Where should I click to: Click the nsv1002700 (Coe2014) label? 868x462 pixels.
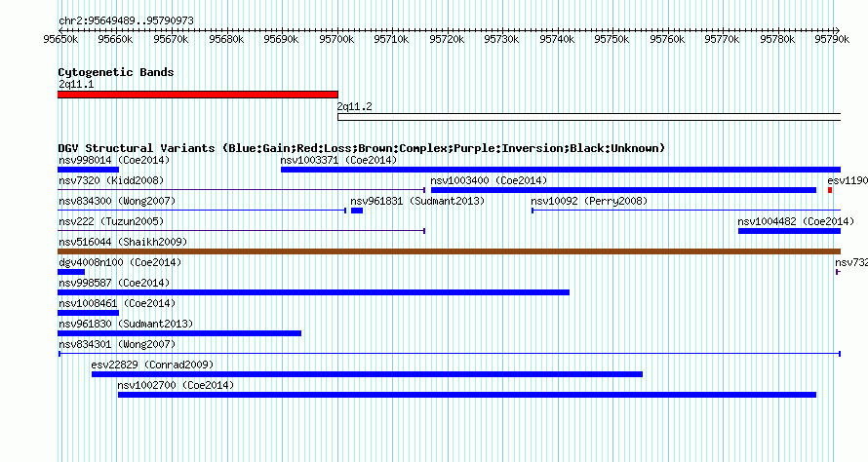176,385
